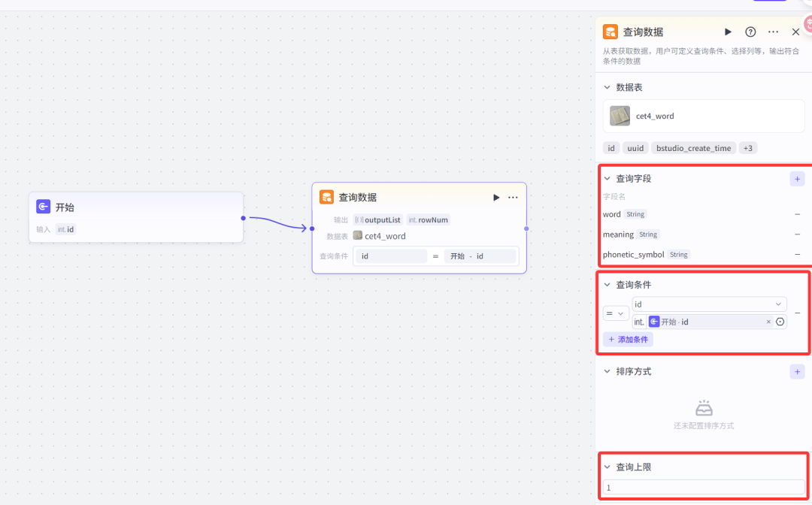Remove the phonetic_symbol query field

[x=797, y=255]
